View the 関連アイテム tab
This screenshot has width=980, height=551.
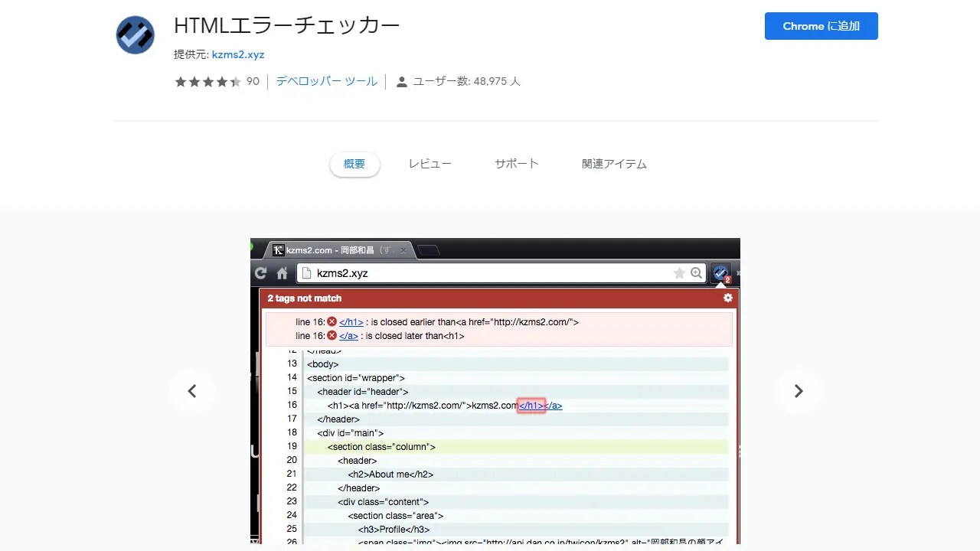[x=613, y=163]
